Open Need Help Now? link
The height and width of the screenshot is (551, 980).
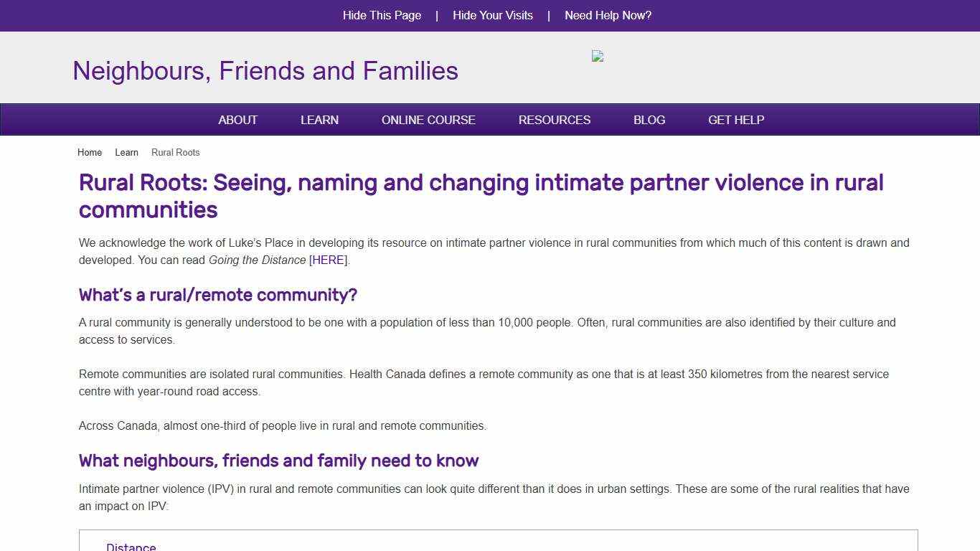(x=608, y=15)
